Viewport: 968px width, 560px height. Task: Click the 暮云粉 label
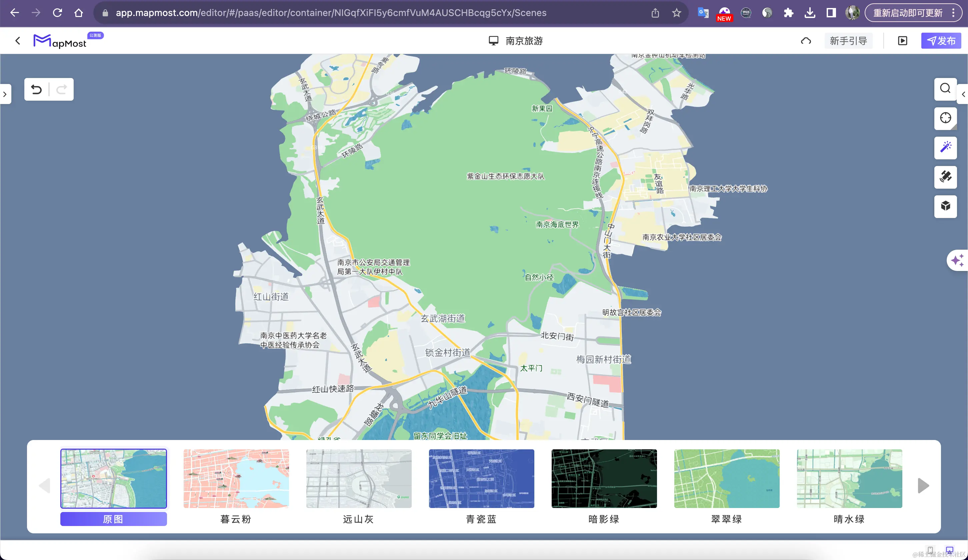(x=236, y=519)
